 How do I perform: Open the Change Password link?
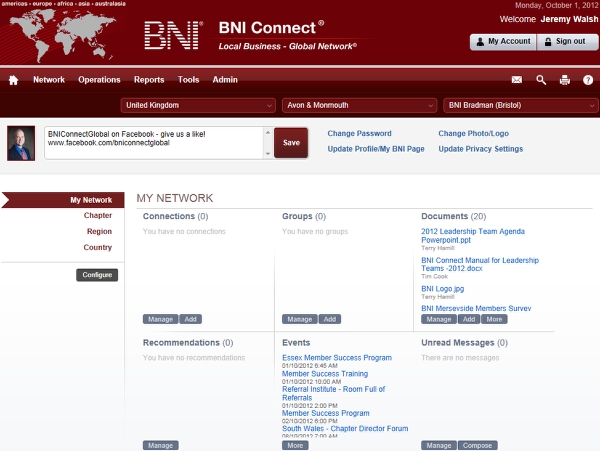pyautogui.click(x=359, y=134)
